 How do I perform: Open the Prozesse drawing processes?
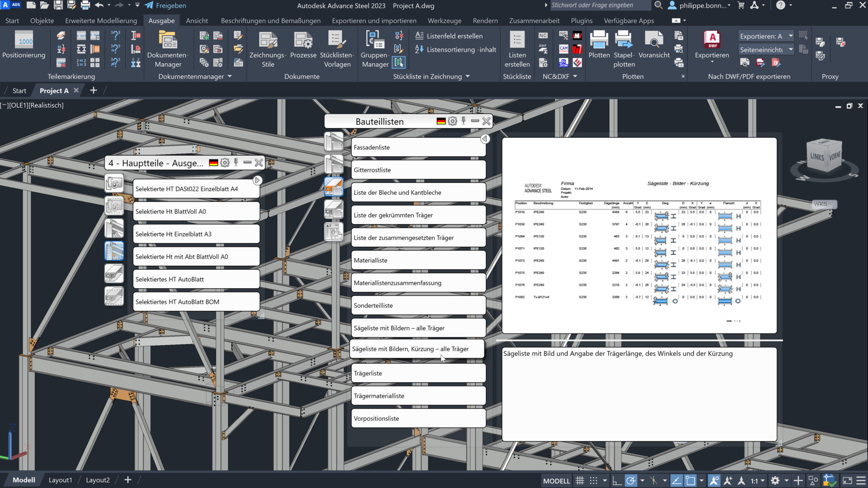303,45
